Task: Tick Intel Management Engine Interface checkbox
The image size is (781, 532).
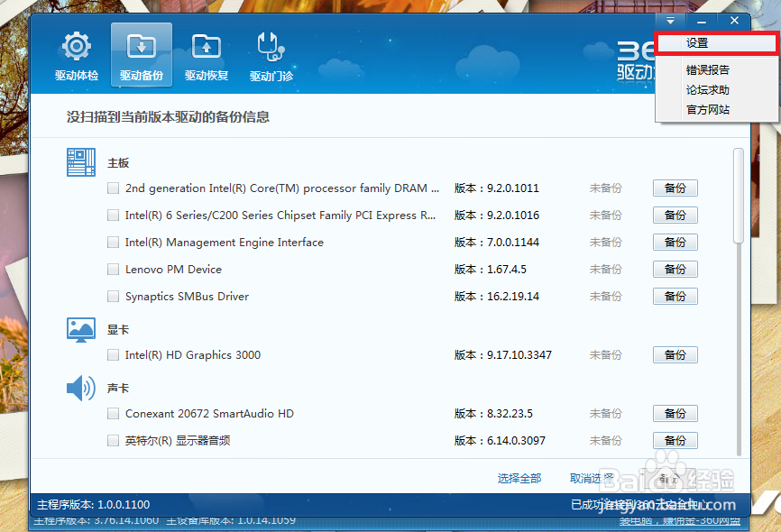Action: [113, 242]
